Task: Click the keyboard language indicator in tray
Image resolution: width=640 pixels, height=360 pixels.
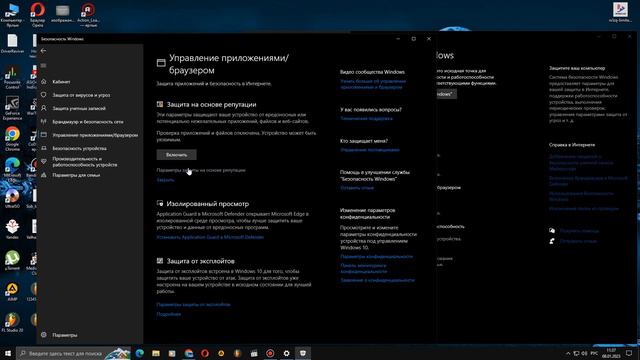Action: [594, 353]
